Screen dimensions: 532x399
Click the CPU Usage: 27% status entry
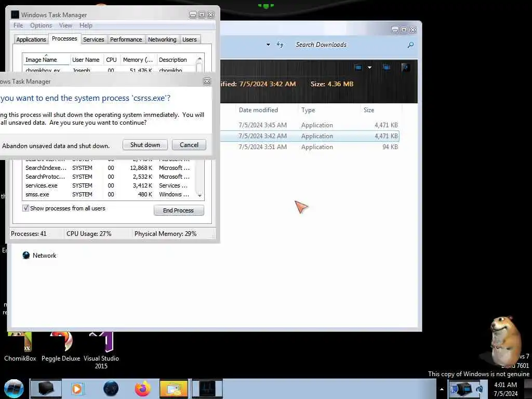pos(89,234)
